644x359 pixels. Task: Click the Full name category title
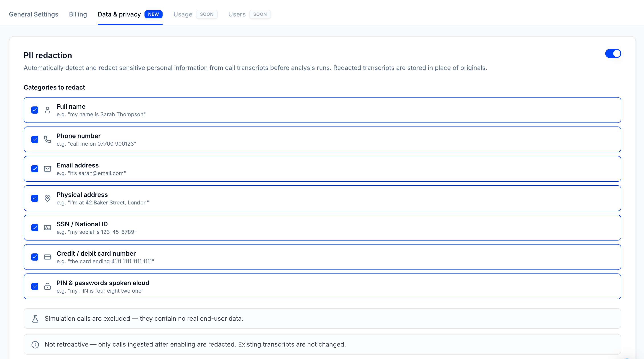click(x=71, y=107)
